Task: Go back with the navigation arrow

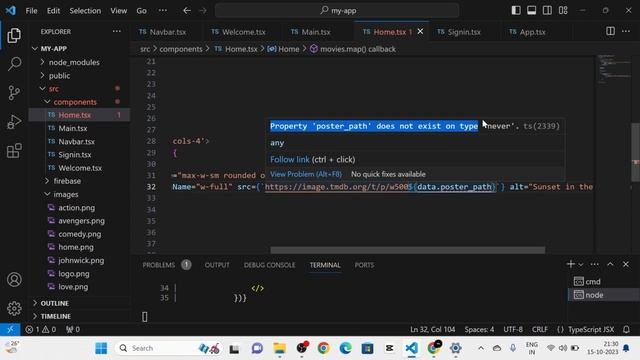Action: (187, 11)
